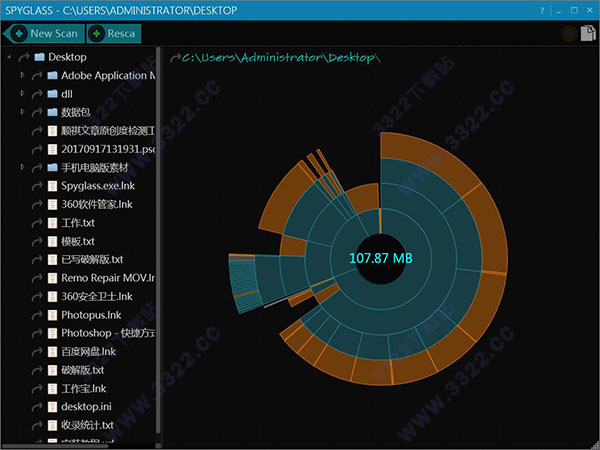Select 破解版.txt in the file tree
Screen dimensions: 600x450
82,370
